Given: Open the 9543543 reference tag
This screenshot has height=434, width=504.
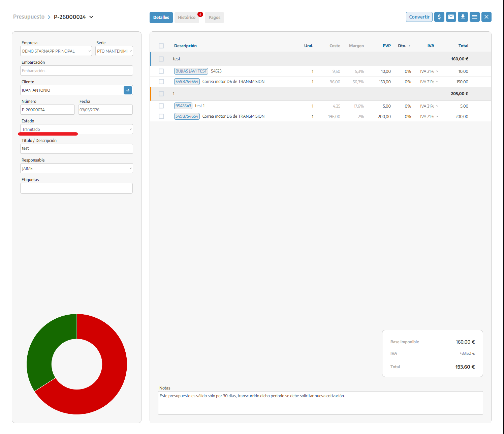Looking at the screenshot, I should click(183, 106).
